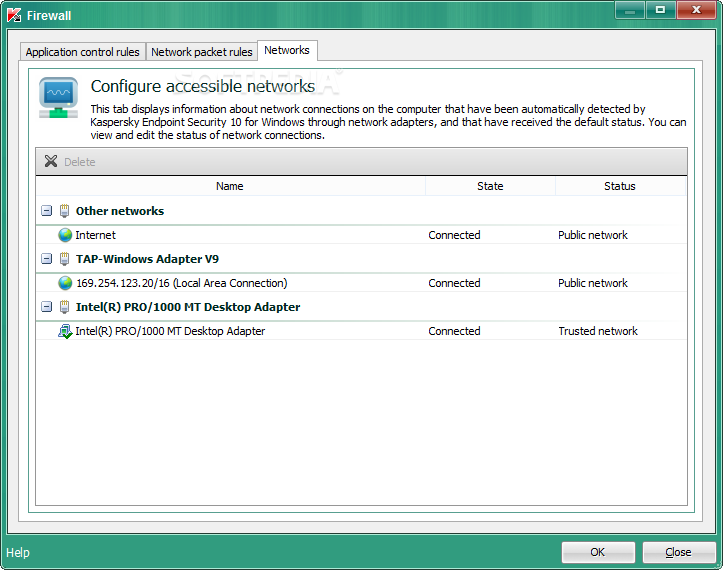The height and width of the screenshot is (570, 723).
Task: Maximize the Firewall window
Action: click(661, 10)
